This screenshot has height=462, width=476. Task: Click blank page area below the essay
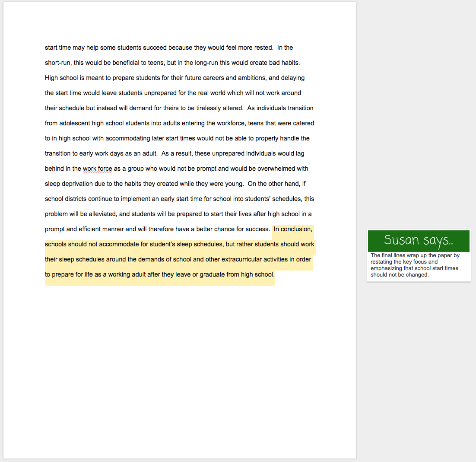[x=180, y=367]
